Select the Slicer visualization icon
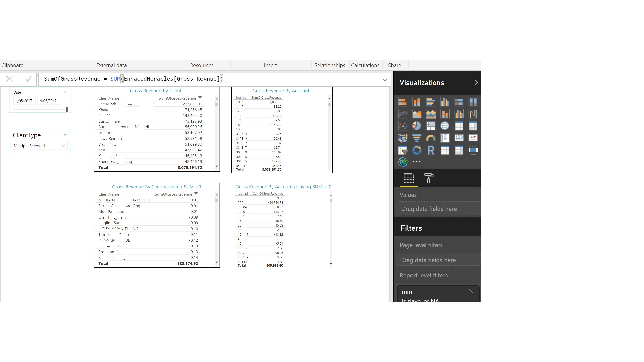 point(403,150)
